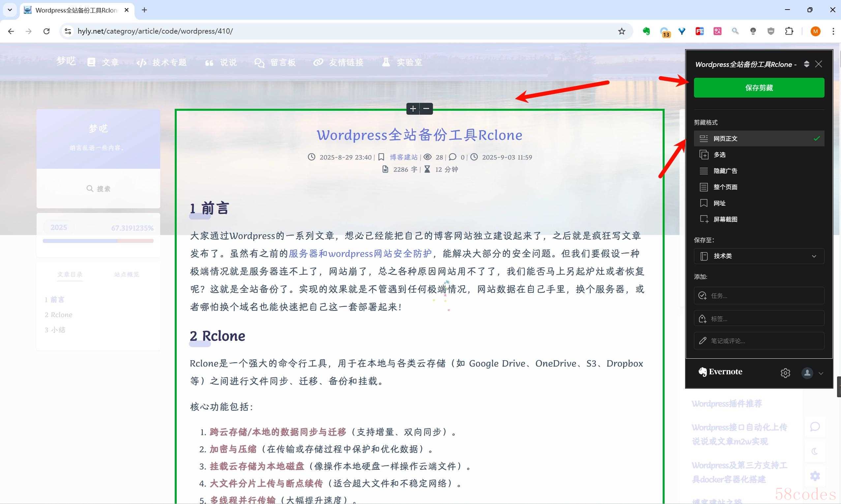Click the minus shrink selection button
Screen dimensions: 841x504
(426, 109)
